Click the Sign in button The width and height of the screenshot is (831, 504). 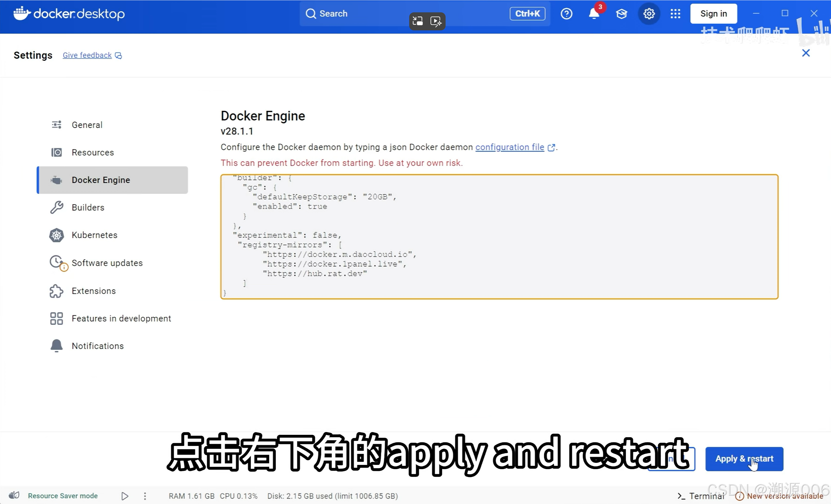point(713,14)
